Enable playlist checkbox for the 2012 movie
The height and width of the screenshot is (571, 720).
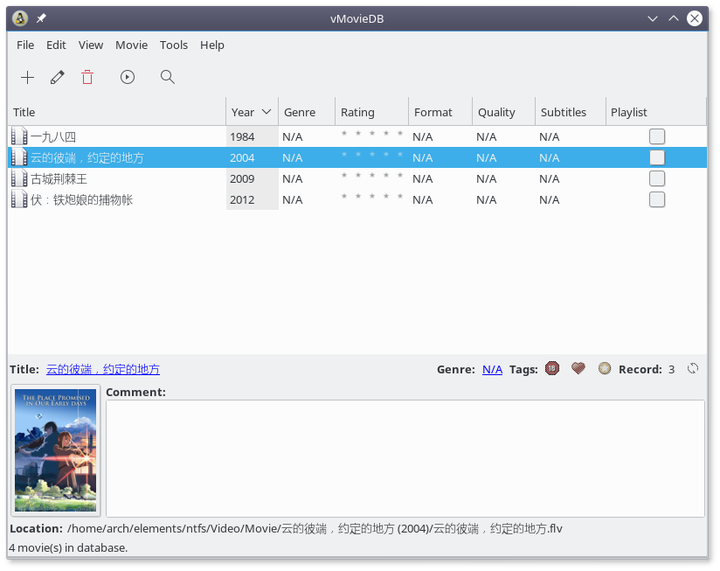tap(657, 200)
